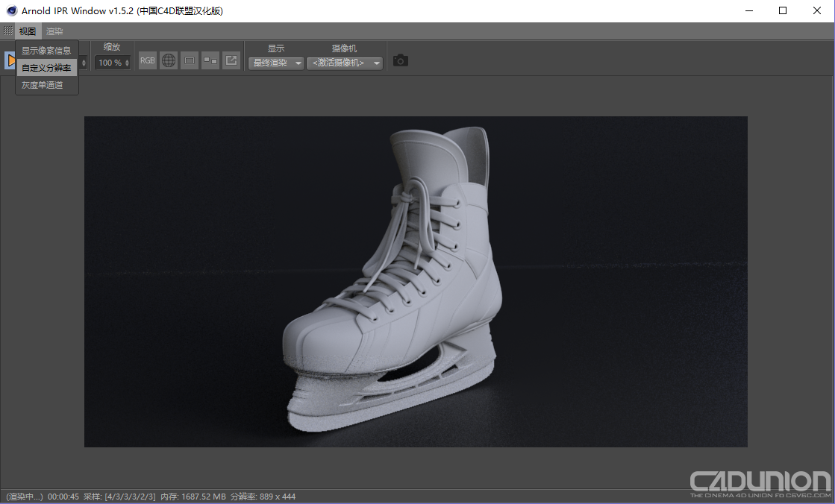Select 自定义分辨率 menu entry

[46, 68]
